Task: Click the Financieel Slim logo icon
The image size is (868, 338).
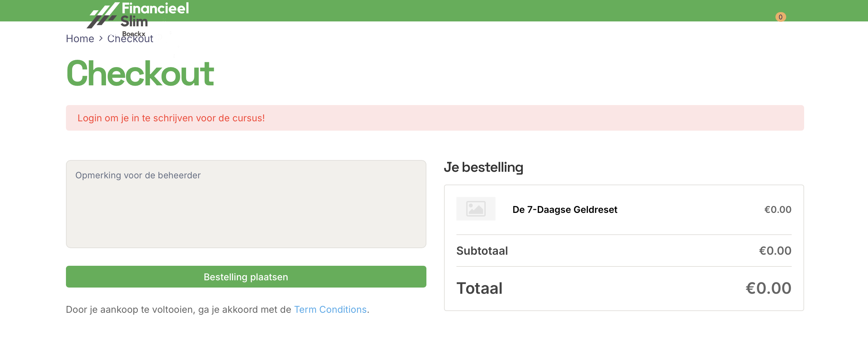Action: pos(103,16)
